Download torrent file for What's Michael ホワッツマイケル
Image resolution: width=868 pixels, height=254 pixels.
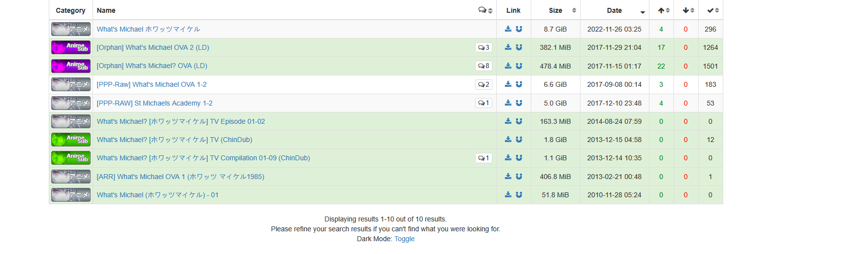coord(508,29)
